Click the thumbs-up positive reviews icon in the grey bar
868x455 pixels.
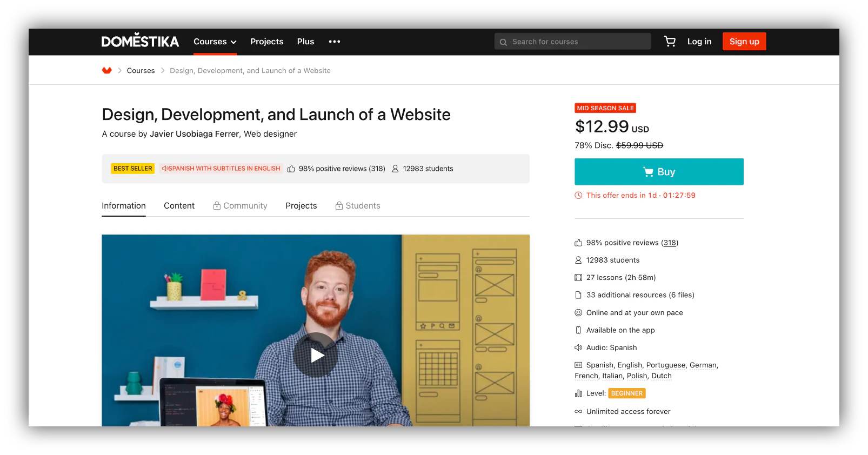pos(291,169)
